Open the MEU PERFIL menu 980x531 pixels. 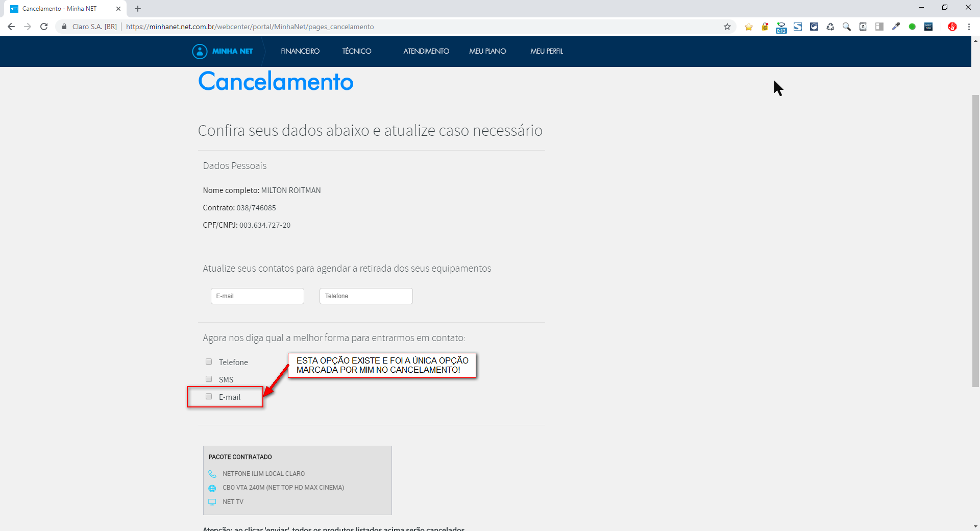547,51
